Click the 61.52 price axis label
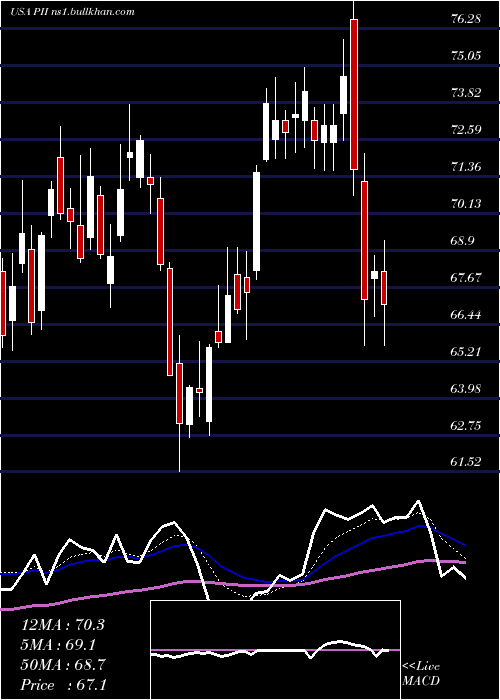 pos(466,462)
